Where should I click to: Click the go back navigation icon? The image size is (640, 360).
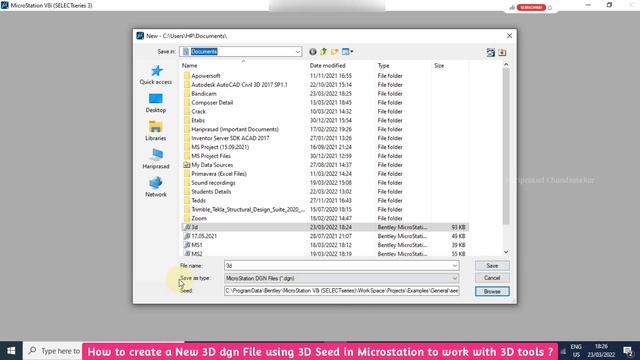click(313, 52)
